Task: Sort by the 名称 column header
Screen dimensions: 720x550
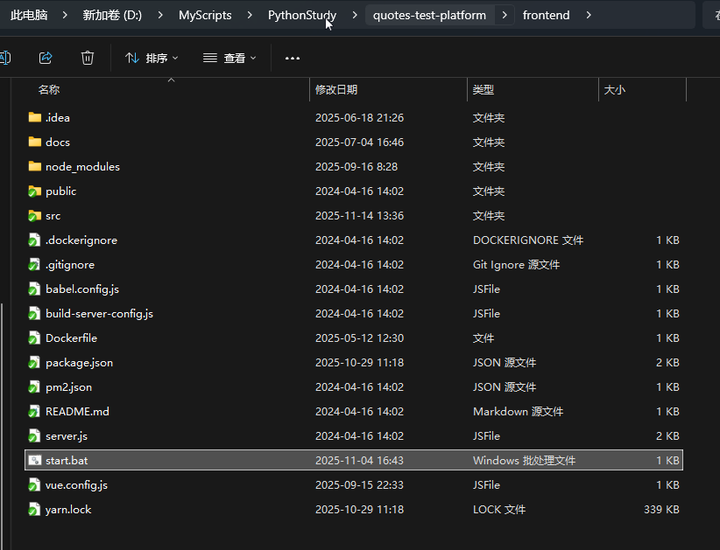Action: point(49,90)
